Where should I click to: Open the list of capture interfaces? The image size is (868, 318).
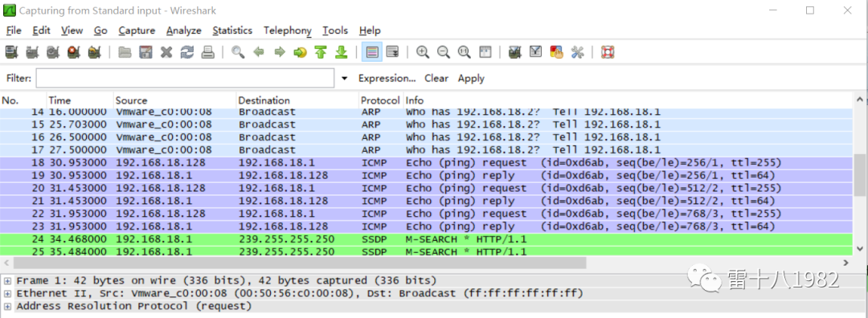(x=11, y=52)
